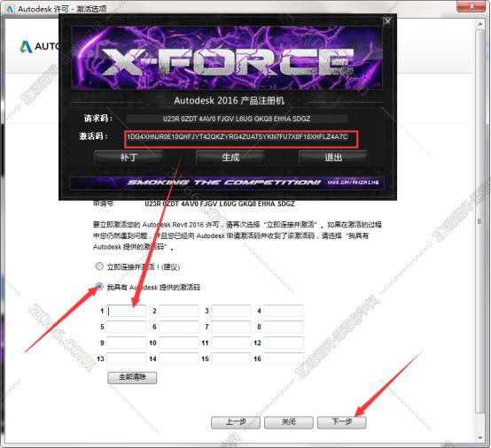Click the Autodesk logo icon in the header
Viewport: 491px width, 448px height.
tap(27, 47)
